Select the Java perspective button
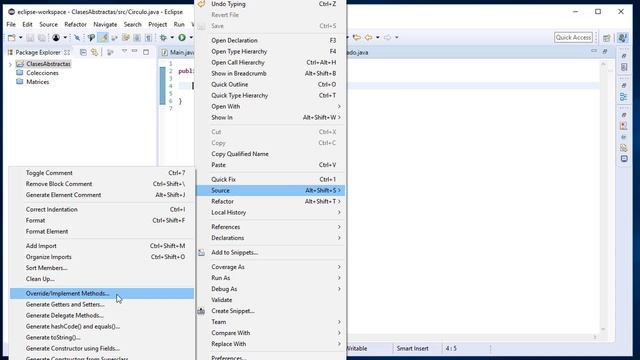 pyautogui.click(x=622, y=38)
